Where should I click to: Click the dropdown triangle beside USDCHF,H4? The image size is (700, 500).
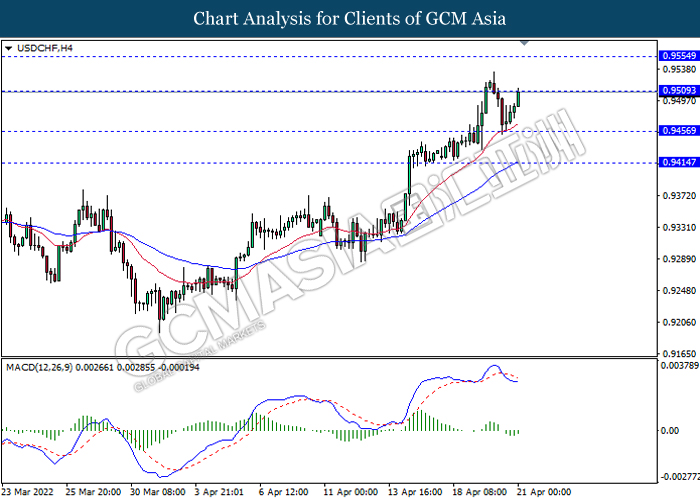point(8,48)
